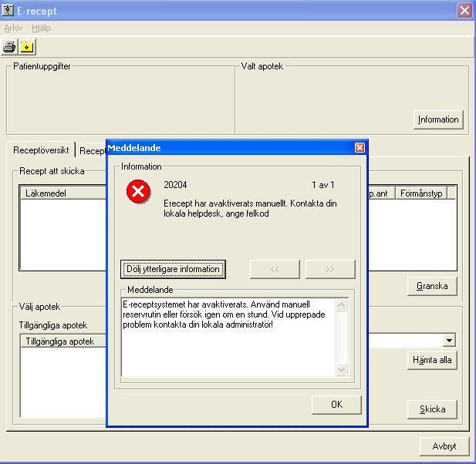The image size is (476, 464).
Task: Click the yellow folder toolbar icon
Action: pyautogui.click(x=27, y=47)
